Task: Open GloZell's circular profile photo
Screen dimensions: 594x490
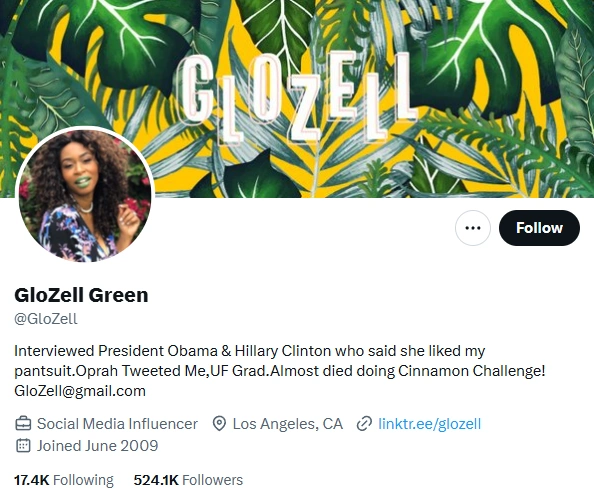Action: (85, 196)
